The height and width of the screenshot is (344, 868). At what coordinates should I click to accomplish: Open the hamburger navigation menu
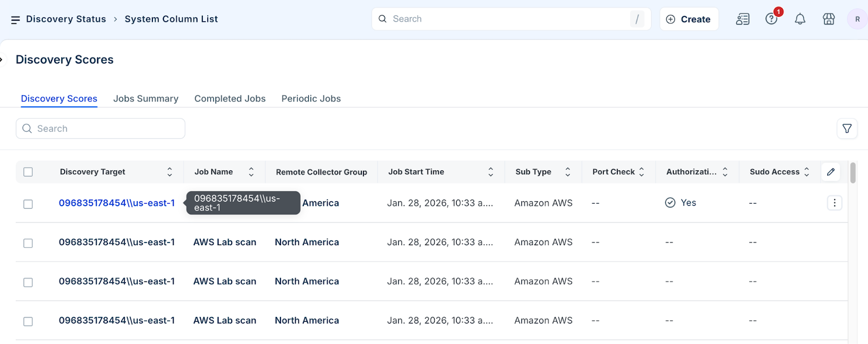point(15,20)
